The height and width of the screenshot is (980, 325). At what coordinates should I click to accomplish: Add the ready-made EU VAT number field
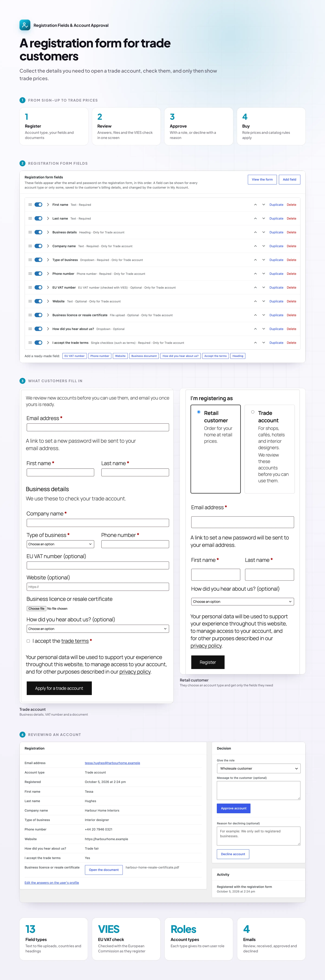pos(75,356)
